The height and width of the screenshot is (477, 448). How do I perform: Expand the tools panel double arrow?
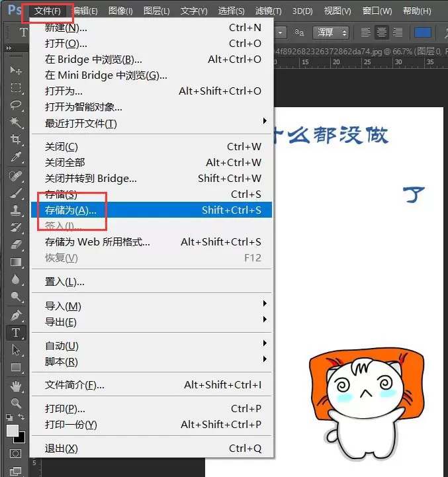coord(9,48)
